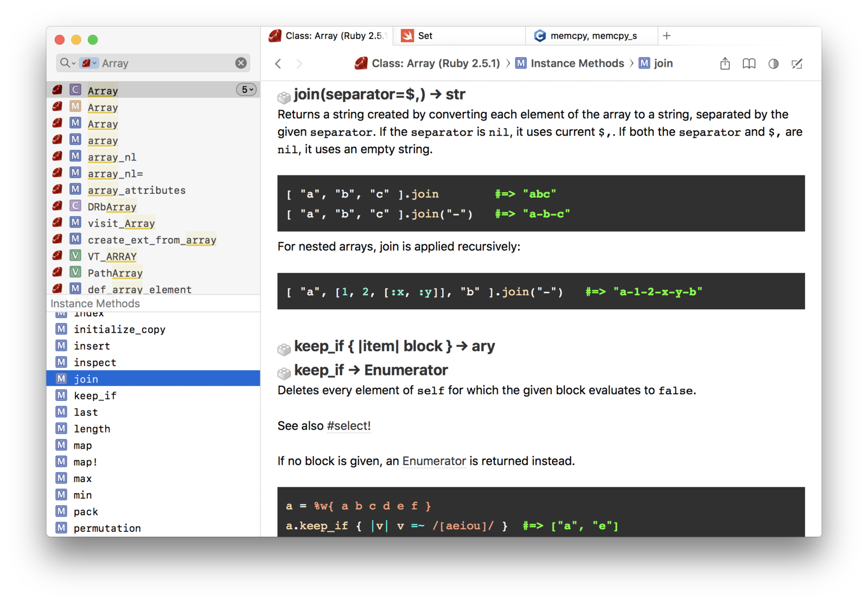Switch to Class: Array (Ruby 2.5.1) tab
868x603 pixels.
click(327, 36)
